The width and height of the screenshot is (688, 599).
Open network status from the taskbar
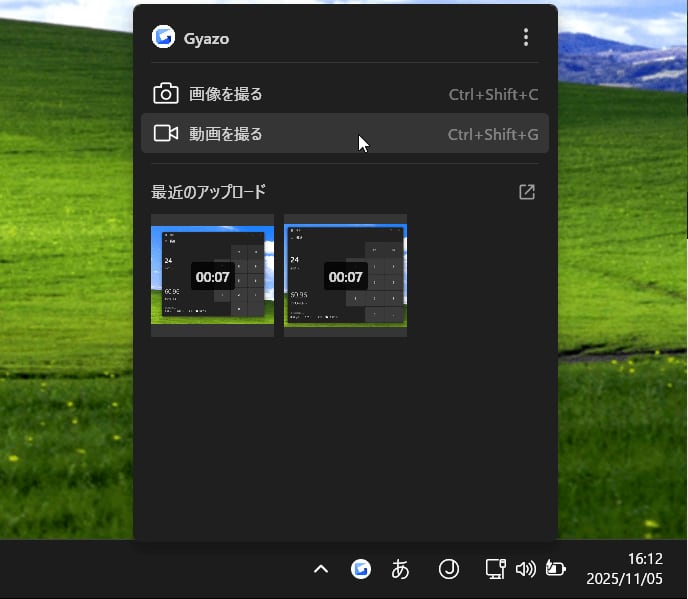pos(495,569)
